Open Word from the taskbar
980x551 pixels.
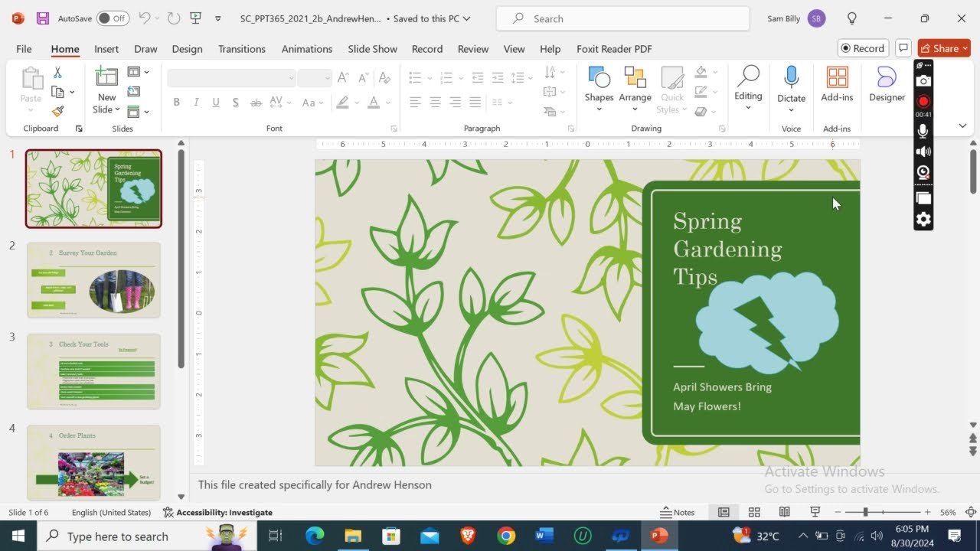[x=544, y=536]
